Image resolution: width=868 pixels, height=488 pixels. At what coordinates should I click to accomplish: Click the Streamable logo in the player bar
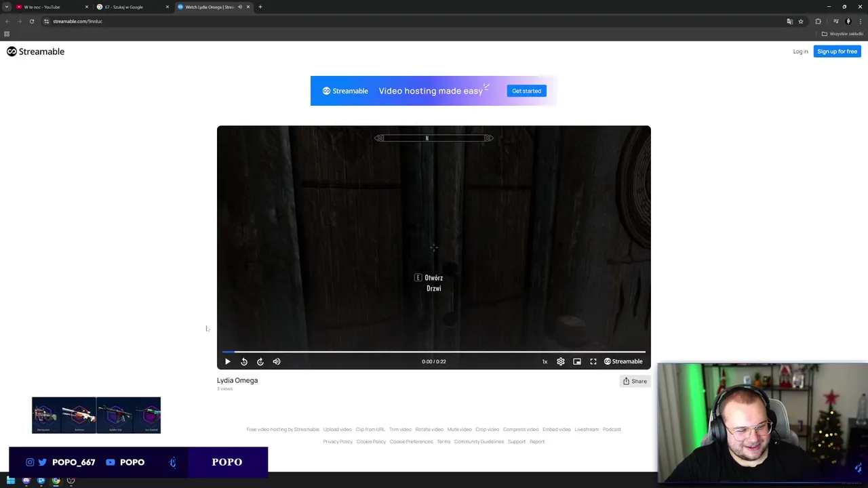point(623,361)
